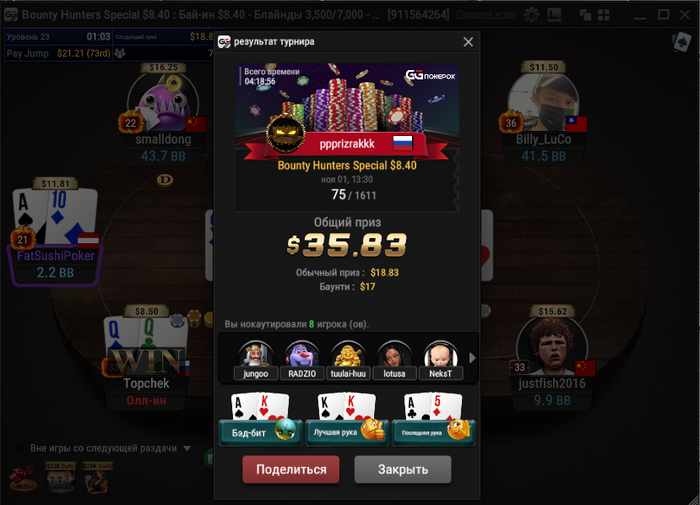700x505 pixels.
Task: Open the card deck icon at top right
Action: point(681,42)
